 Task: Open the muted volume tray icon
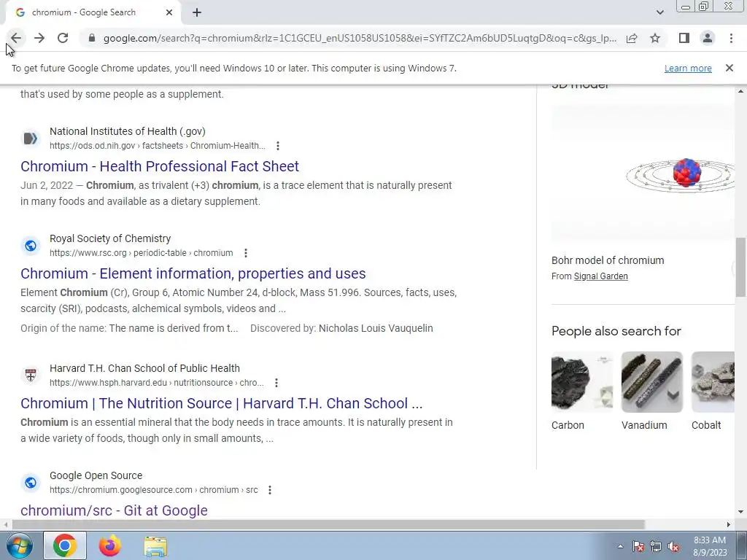[673, 547]
